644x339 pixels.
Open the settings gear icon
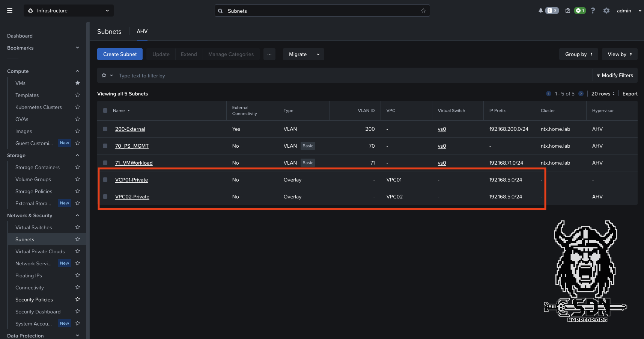click(606, 11)
